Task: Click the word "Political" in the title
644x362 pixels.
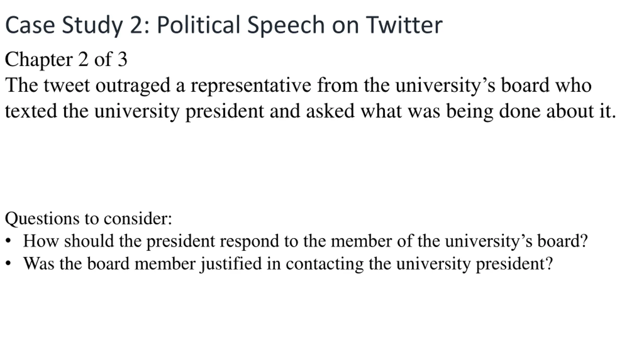Action: point(198,25)
